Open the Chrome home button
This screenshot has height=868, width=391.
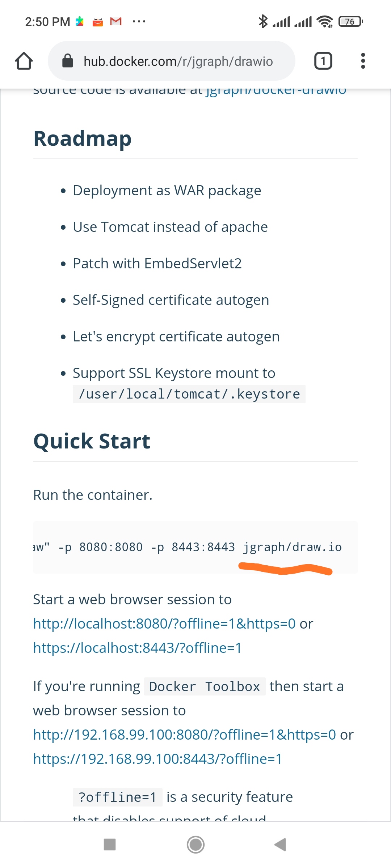pos(24,60)
